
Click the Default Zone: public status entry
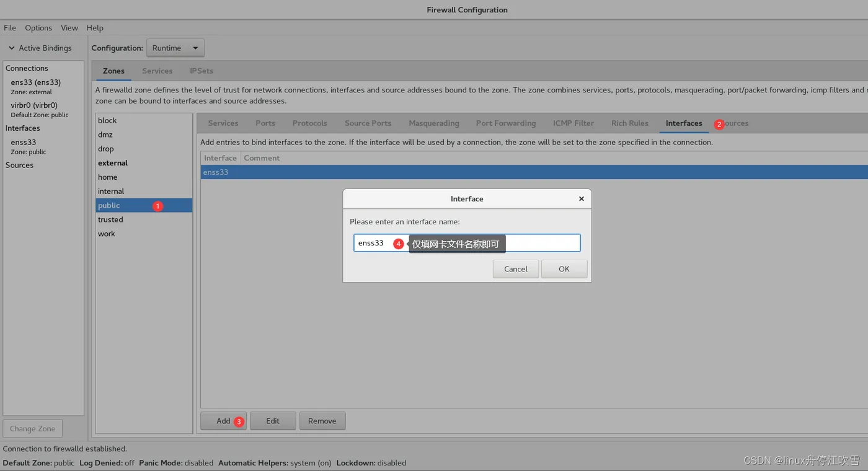[38, 463]
